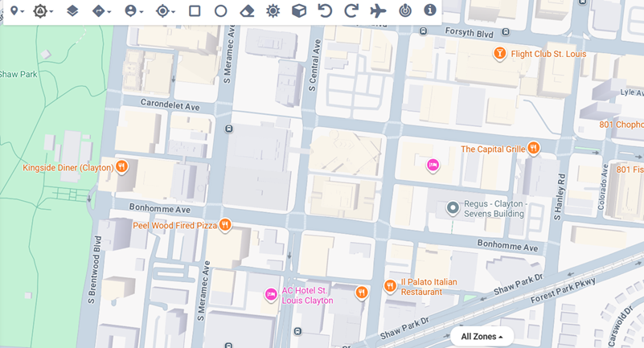Open the crosshair target dropdown
The image size is (644, 348).
click(165, 11)
